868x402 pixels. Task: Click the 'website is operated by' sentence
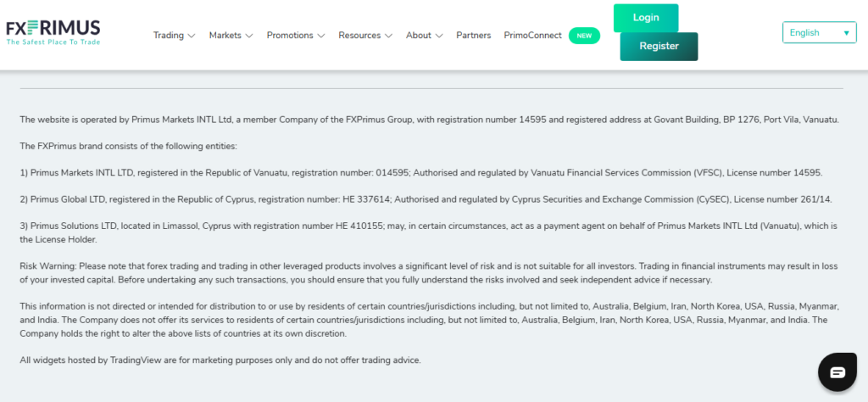coord(430,120)
